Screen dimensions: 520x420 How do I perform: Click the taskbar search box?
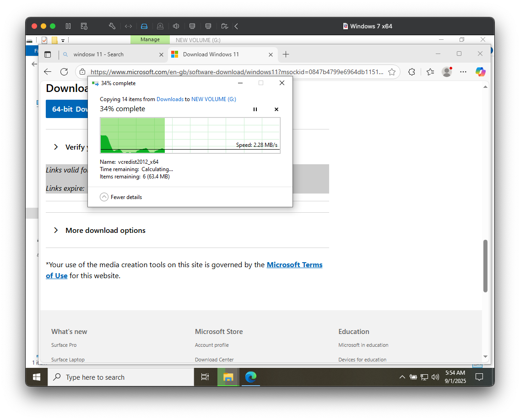pos(121,377)
